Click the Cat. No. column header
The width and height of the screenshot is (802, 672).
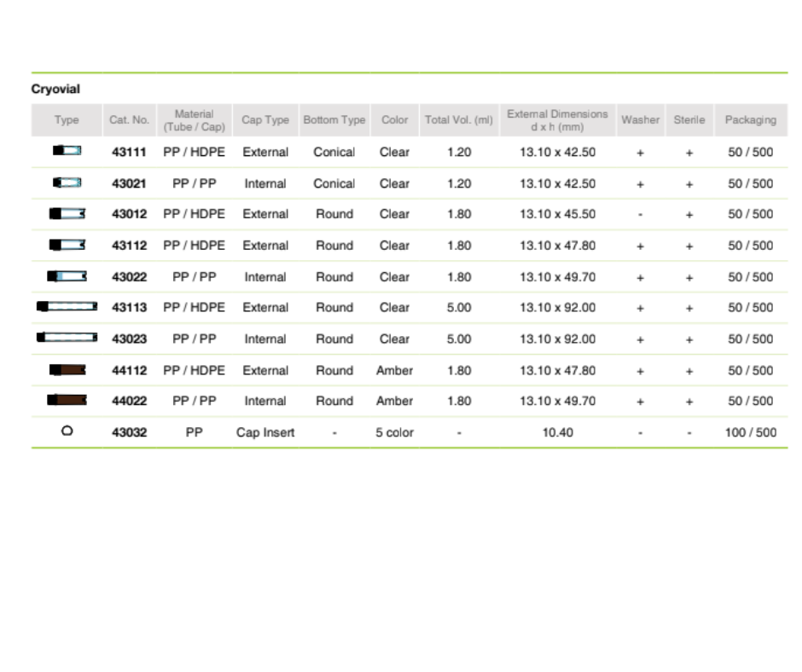pos(129,120)
